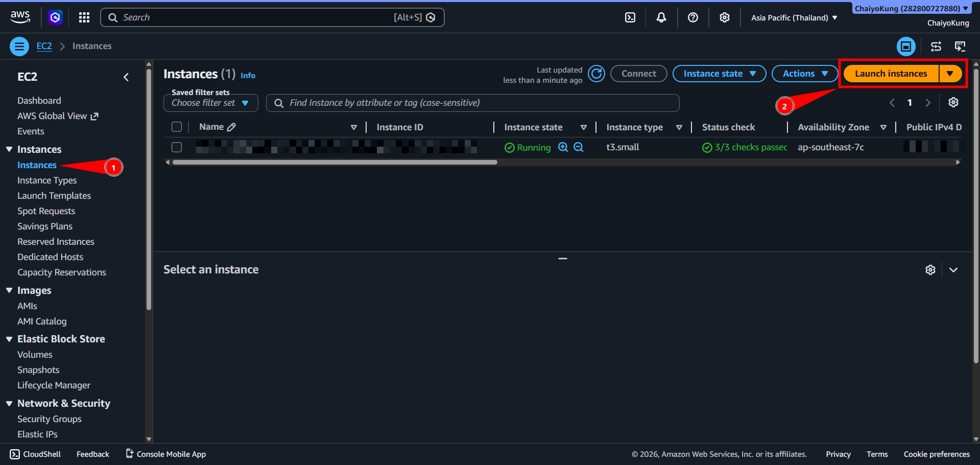Collapse the Elastic Block Store section
Viewport: 980px width, 465px height.
(9, 339)
